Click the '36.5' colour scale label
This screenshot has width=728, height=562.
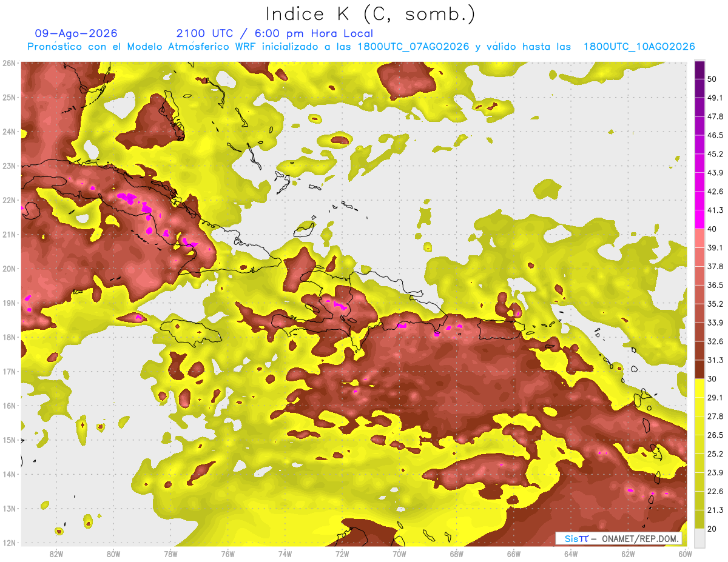(715, 285)
